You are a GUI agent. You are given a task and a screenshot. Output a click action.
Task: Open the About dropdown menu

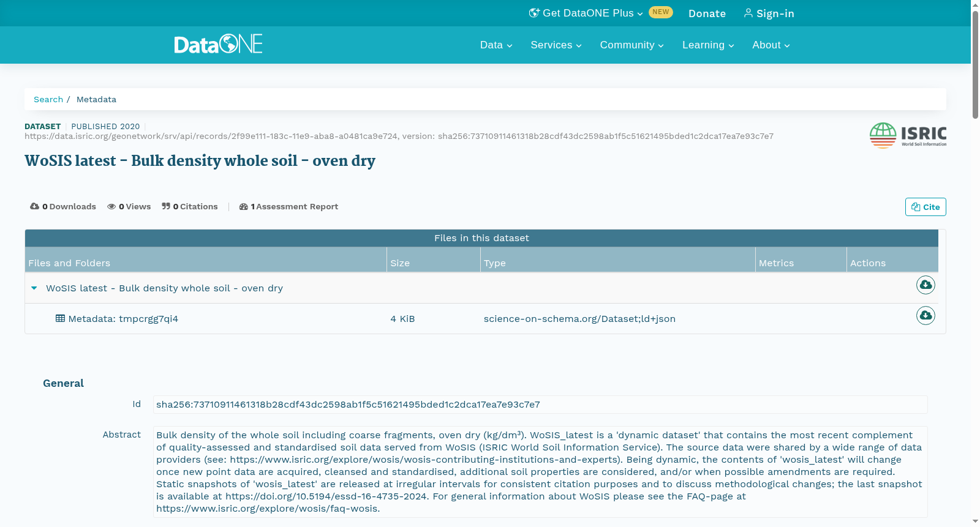(x=771, y=45)
